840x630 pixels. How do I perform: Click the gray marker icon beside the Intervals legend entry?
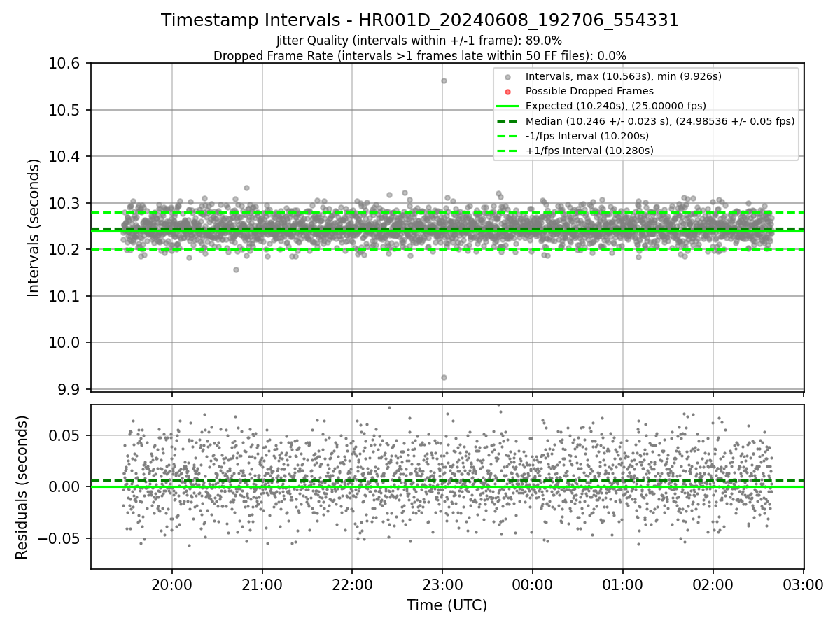click(508, 76)
